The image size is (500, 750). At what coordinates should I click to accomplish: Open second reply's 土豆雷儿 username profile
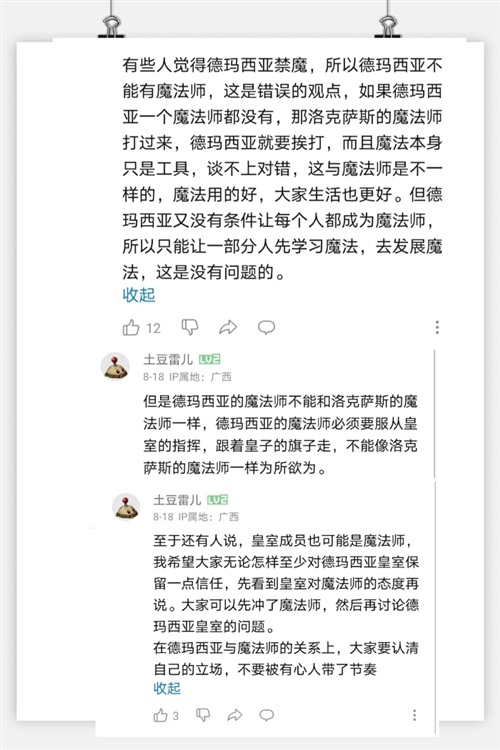(177, 500)
